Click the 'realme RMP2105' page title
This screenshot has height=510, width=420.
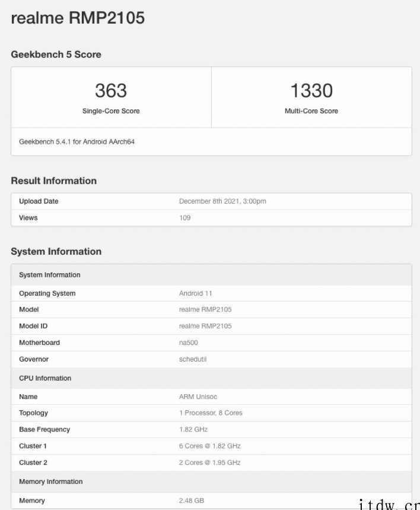point(78,18)
